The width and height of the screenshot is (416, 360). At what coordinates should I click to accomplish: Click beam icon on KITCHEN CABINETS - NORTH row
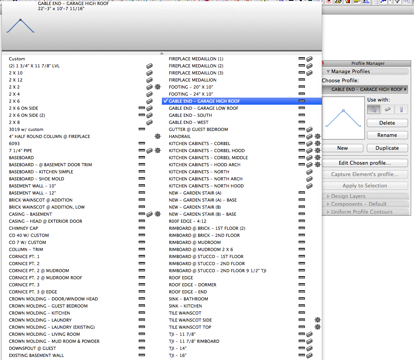(x=309, y=172)
